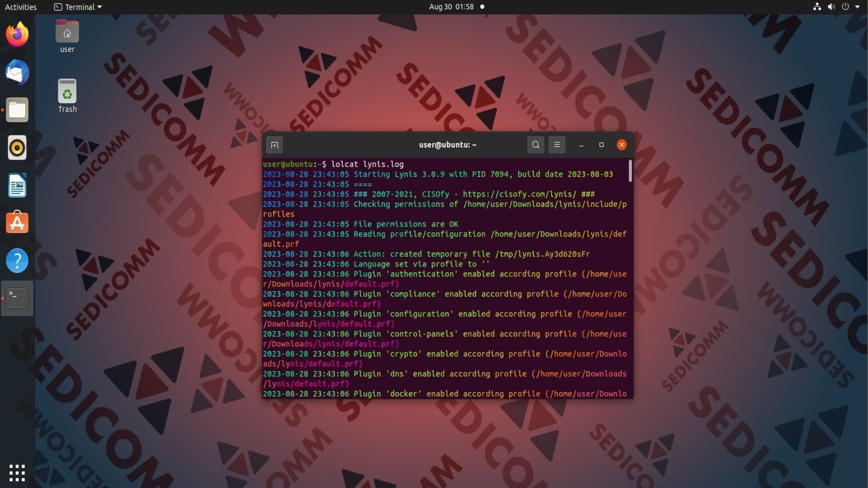Image resolution: width=868 pixels, height=488 pixels.
Task: Click the 'user@ubuntu' shell prompt text
Action: (x=288, y=164)
